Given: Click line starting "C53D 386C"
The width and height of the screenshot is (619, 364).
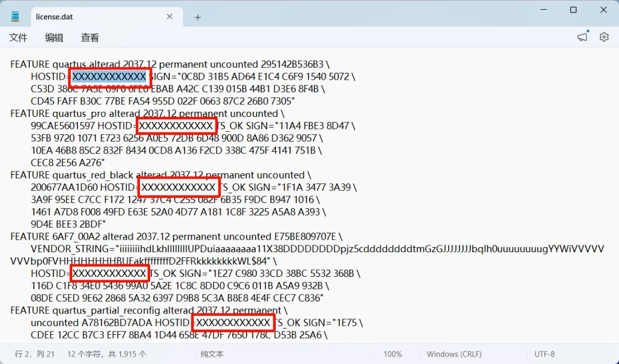Looking at the screenshot, I should point(178,89).
